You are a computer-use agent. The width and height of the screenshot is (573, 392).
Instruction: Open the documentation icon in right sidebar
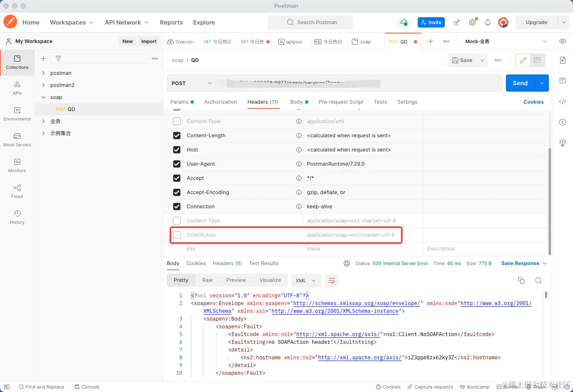pos(562,60)
